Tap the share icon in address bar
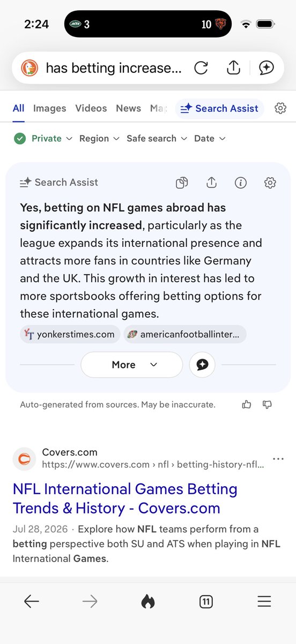This screenshot has width=296, height=644. tap(233, 68)
